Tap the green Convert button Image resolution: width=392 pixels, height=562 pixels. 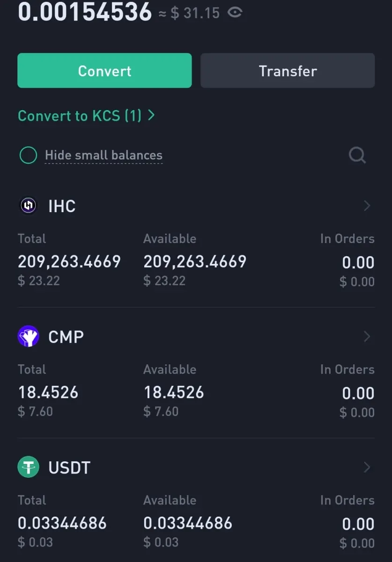[104, 71]
